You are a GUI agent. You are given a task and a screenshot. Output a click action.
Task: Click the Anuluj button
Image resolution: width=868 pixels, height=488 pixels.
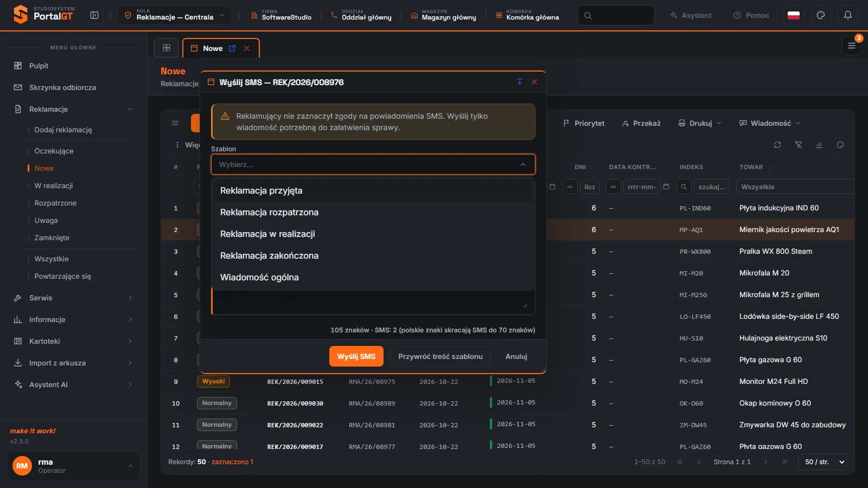click(516, 356)
